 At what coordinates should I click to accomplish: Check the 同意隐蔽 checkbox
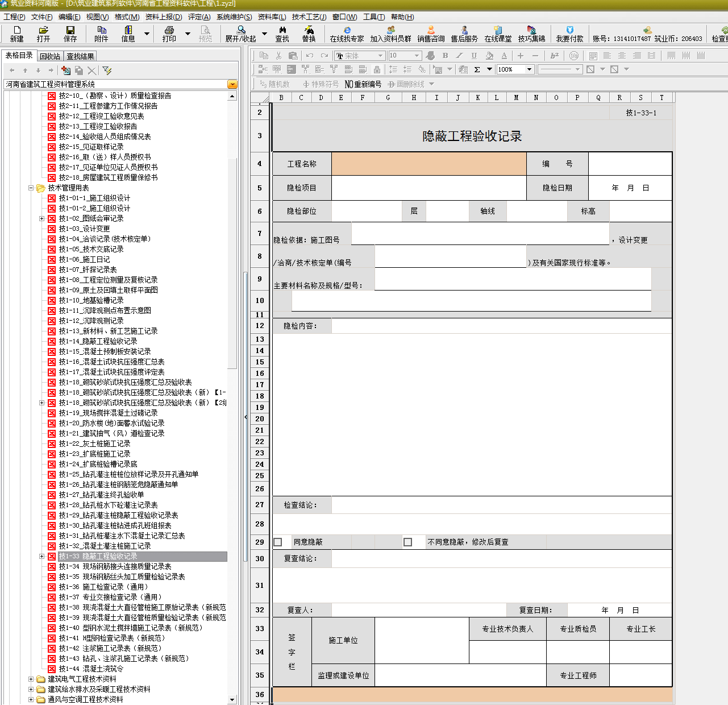click(278, 542)
